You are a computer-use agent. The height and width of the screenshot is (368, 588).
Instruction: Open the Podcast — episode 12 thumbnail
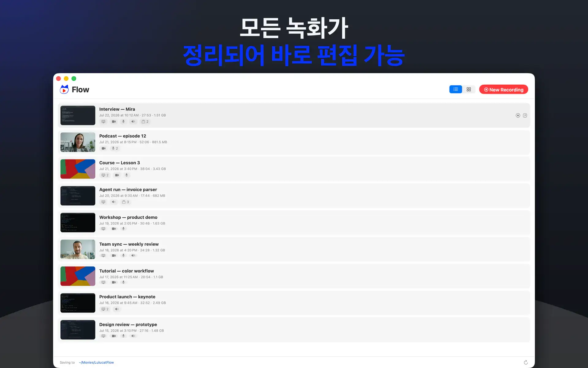pyautogui.click(x=78, y=142)
